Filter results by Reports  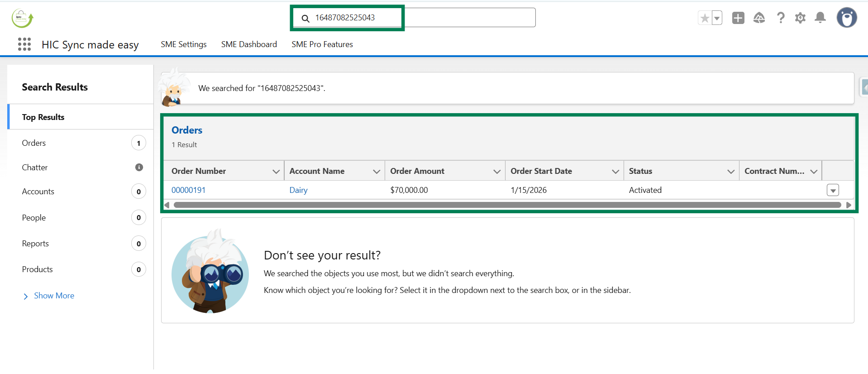81,244
